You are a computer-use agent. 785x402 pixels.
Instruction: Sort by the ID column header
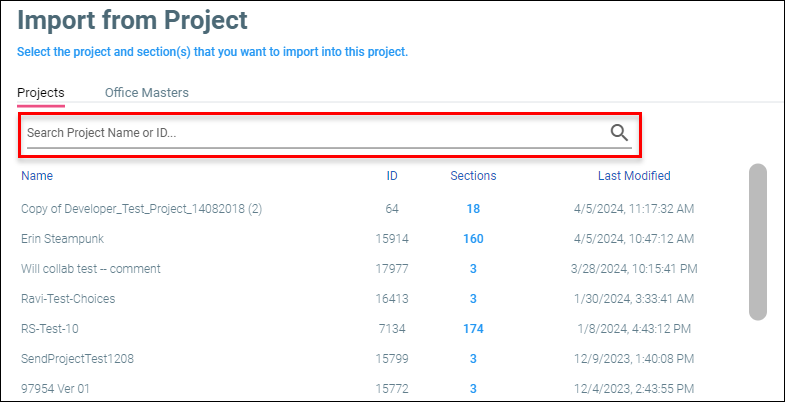392,176
